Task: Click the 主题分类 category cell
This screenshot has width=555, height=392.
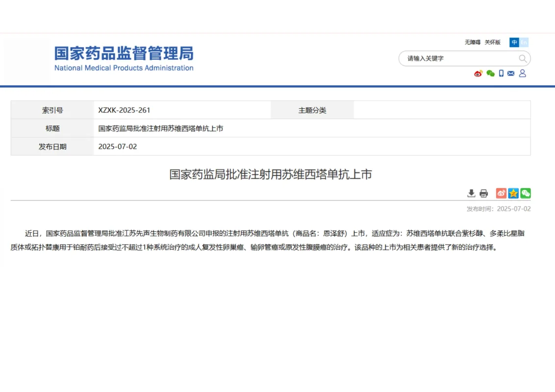Action: [x=312, y=110]
